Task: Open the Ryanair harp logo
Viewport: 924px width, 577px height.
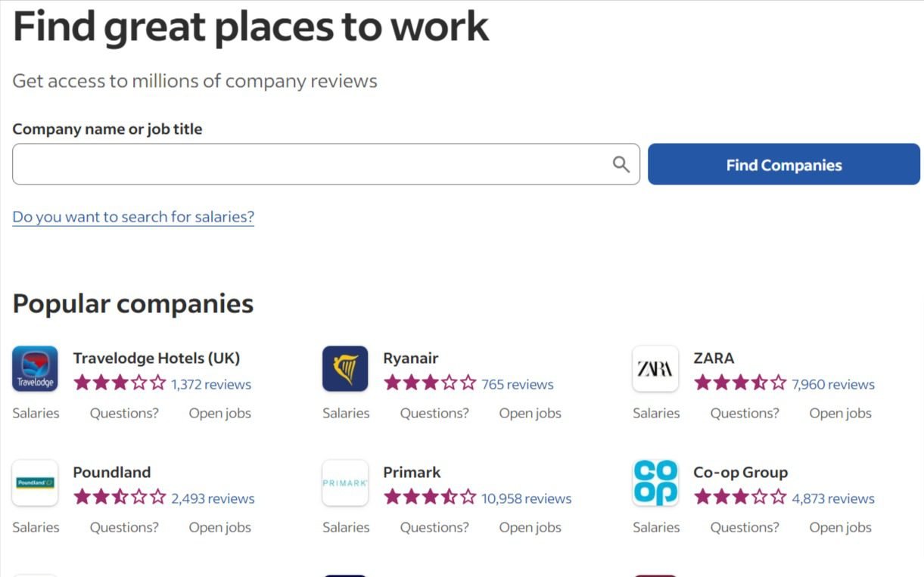Action: [345, 368]
